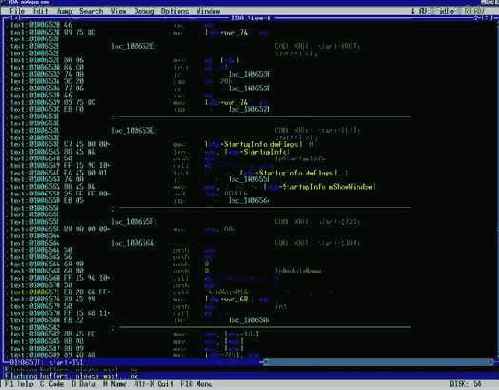Open the Options menu
Screen dimensions: 499x390
pyautogui.click(x=175, y=11)
